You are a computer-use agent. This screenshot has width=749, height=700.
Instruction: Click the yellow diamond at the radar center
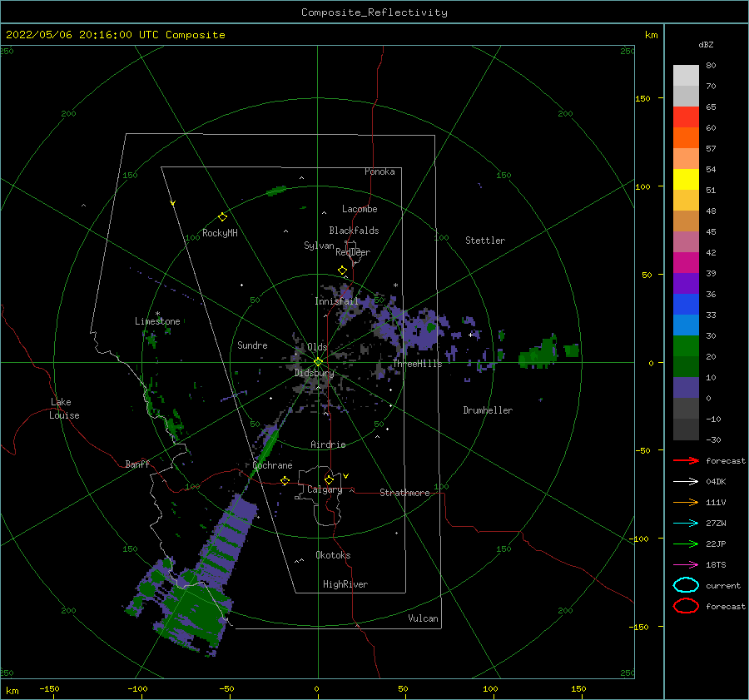(x=318, y=362)
